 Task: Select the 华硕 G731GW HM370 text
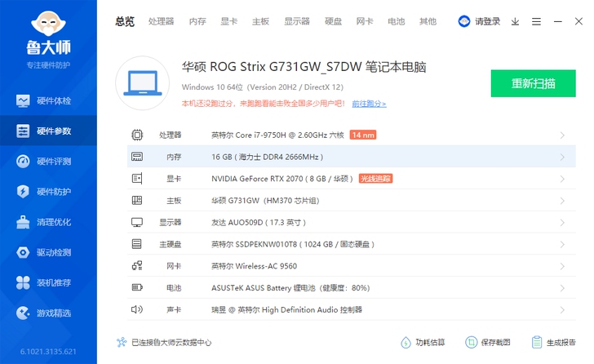[x=265, y=201]
